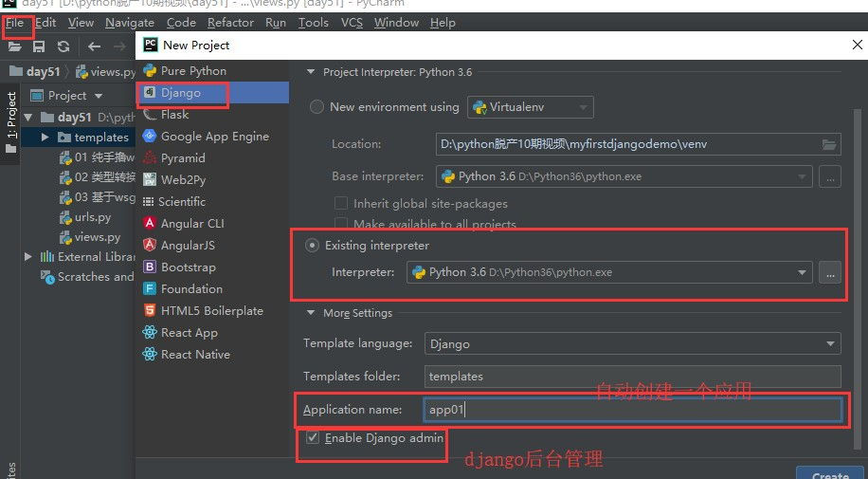Click the Create button
The height and width of the screenshot is (479, 868).
(x=830, y=473)
